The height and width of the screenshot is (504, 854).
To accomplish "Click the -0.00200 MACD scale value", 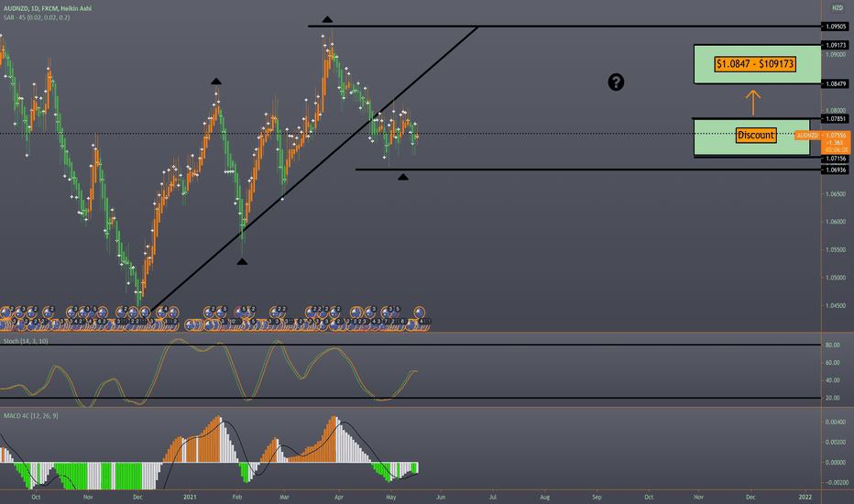I will pos(835,482).
